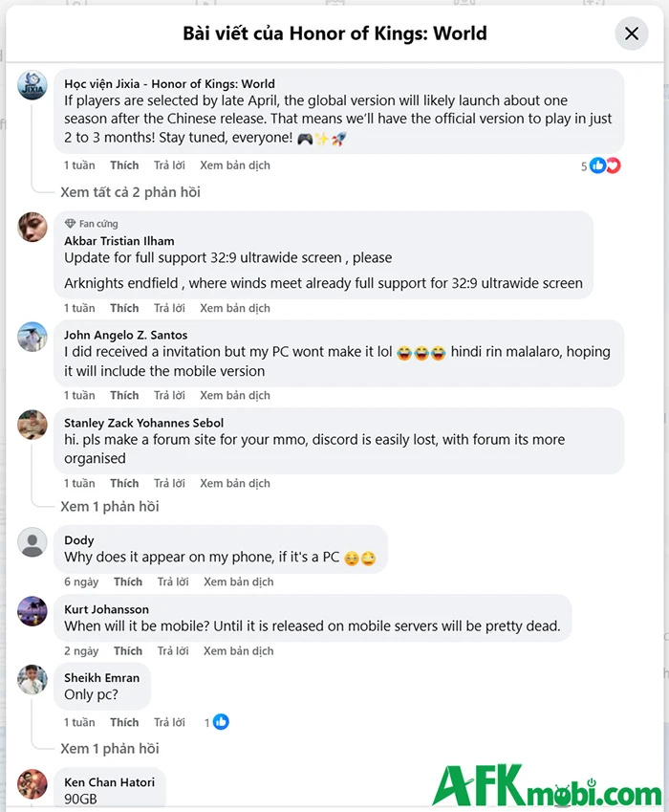Open Stanley Zack Yohannes Sebol's avatar

pos(32,424)
